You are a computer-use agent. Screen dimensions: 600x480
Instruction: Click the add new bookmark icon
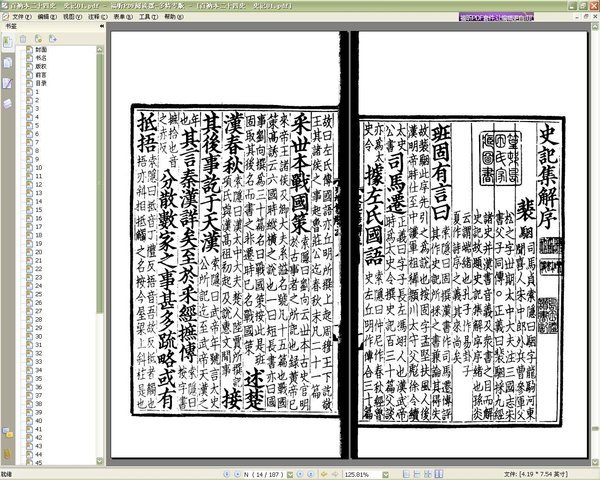coord(38,39)
